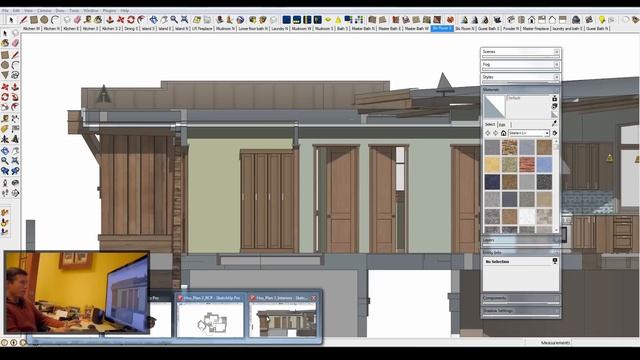
Task: Close the Hou_Plan_3_Interiors preview thumbnail
Action: [x=314, y=298]
